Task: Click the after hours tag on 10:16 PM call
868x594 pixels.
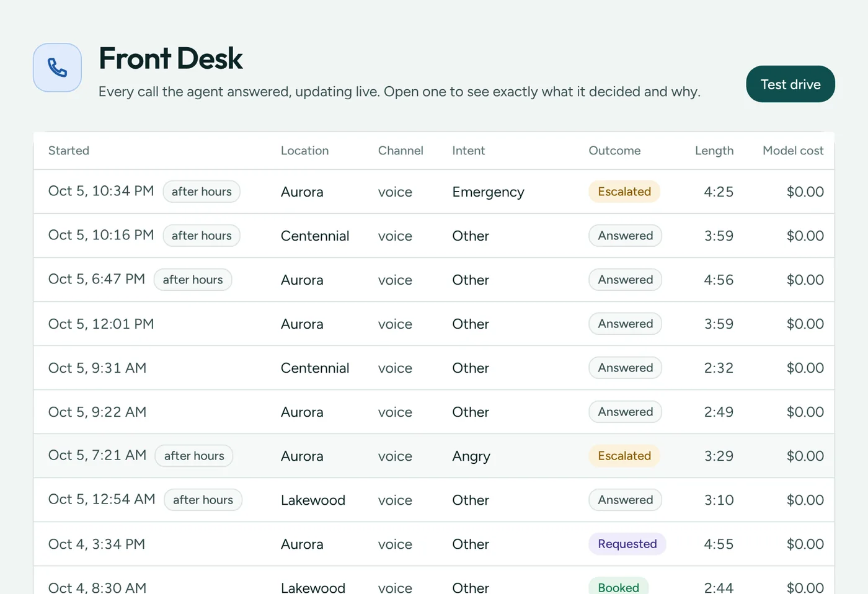Action: 201,236
